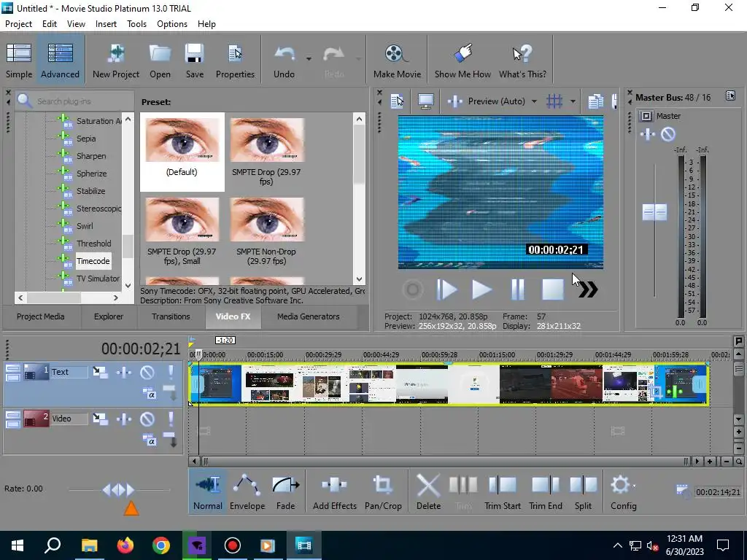Stop the preview playback
The image size is (747, 560).
pos(553,289)
